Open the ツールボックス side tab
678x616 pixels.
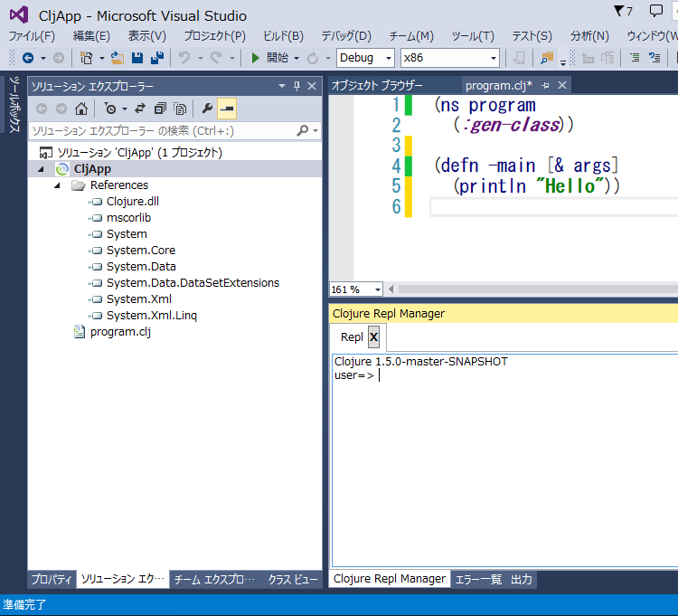14,104
